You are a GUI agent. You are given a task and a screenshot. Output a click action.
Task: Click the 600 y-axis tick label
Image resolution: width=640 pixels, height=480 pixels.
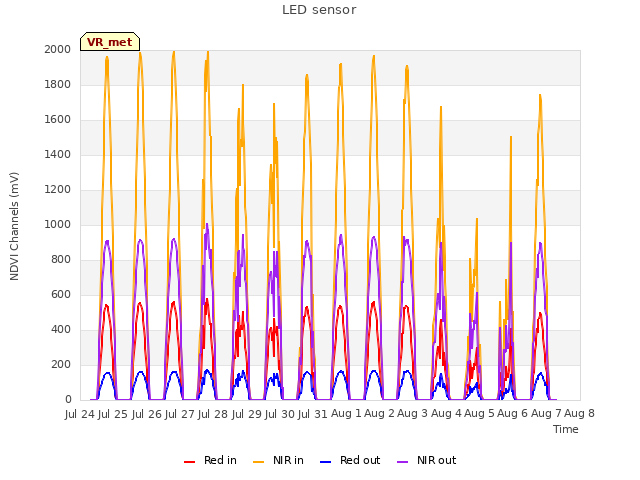point(61,295)
